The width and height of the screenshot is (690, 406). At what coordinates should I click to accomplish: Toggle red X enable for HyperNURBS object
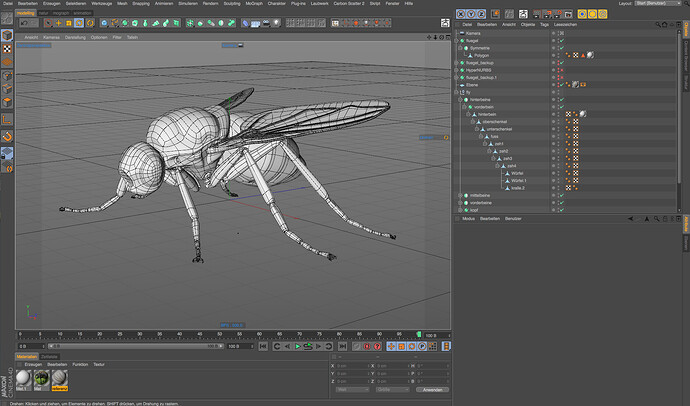pos(562,70)
